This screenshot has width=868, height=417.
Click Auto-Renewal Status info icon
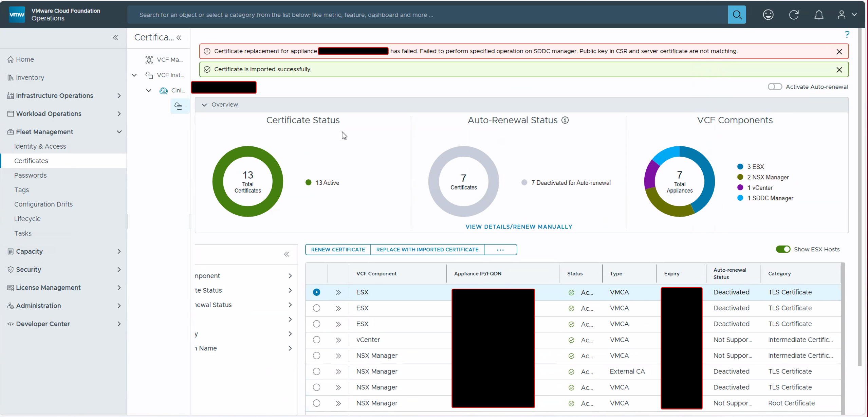(x=565, y=120)
